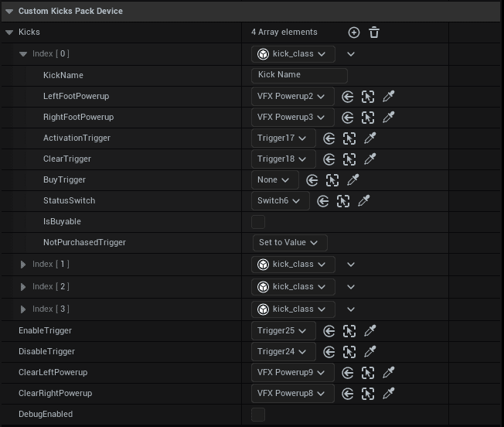This screenshot has height=427, width=504.
Task: Click the use-selected arrow icon for BuyTrigger
Action: (x=312, y=180)
